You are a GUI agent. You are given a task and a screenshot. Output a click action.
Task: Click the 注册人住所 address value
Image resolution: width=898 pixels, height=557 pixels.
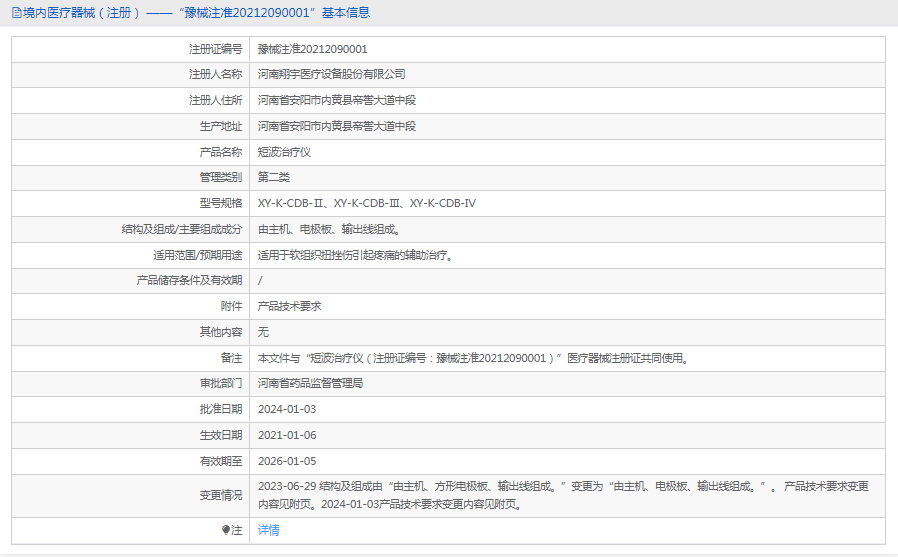[x=336, y=100]
